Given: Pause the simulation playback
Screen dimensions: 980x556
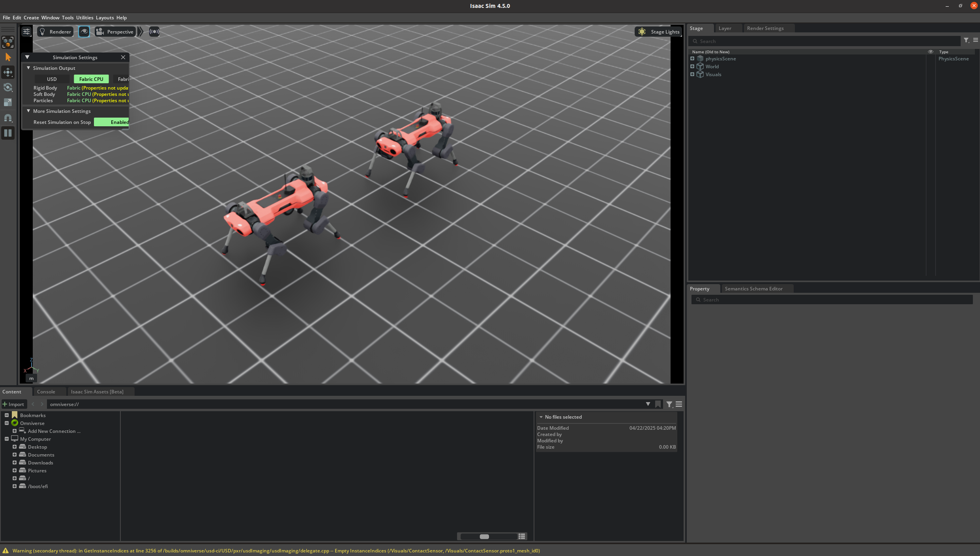Looking at the screenshot, I should [x=8, y=133].
